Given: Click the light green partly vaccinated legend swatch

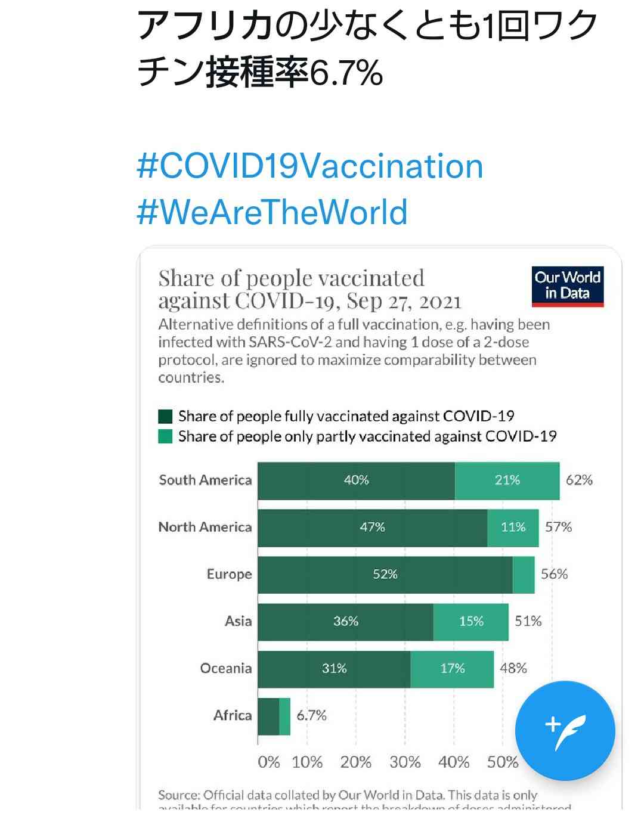Looking at the screenshot, I should click(x=165, y=436).
